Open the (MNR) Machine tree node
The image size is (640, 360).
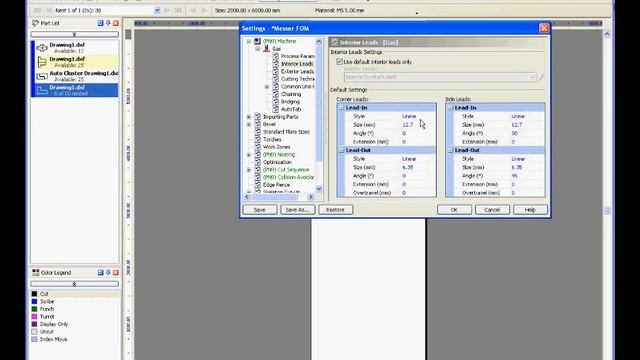pos(279,41)
